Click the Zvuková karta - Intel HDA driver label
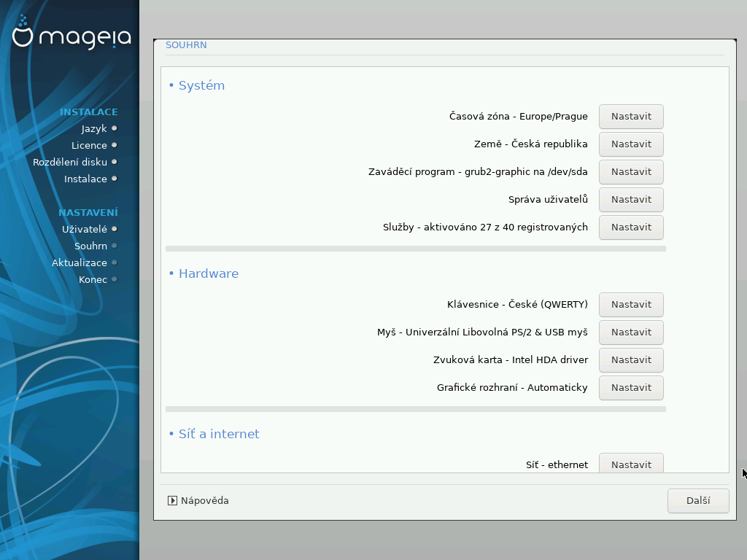Screen dimensions: 747x560 click(x=511, y=360)
